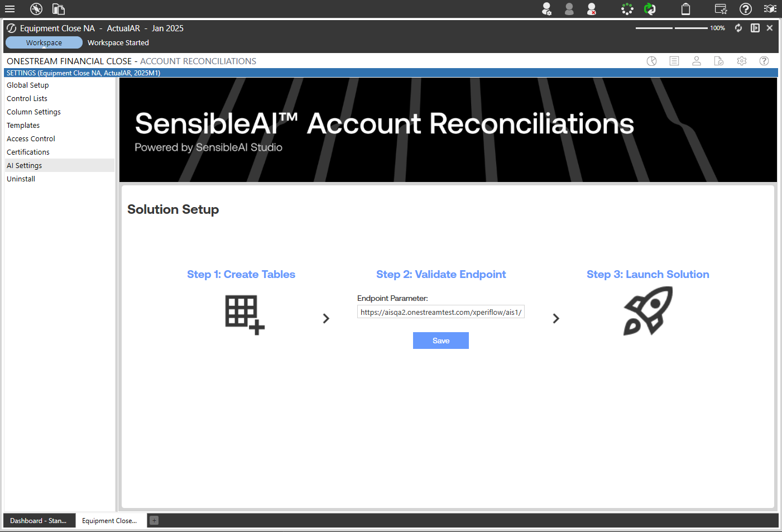
Task: Click the Create Tables grid-plus icon
Action: 244,315
